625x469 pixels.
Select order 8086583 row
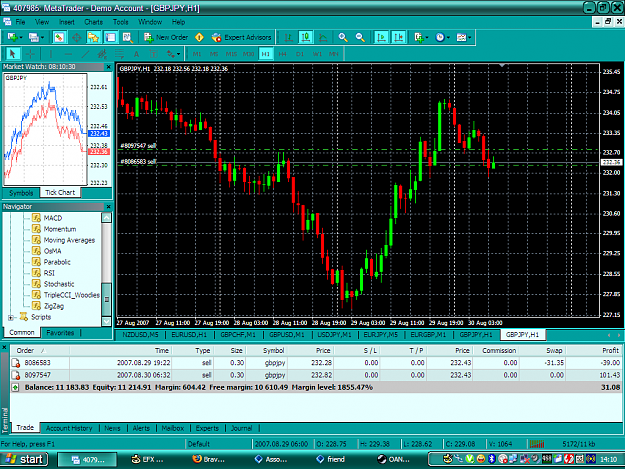(x=316, y=363)
